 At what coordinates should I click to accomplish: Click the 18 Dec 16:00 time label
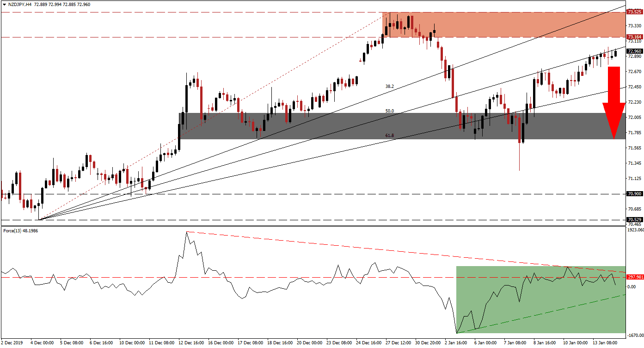[281, 343]
